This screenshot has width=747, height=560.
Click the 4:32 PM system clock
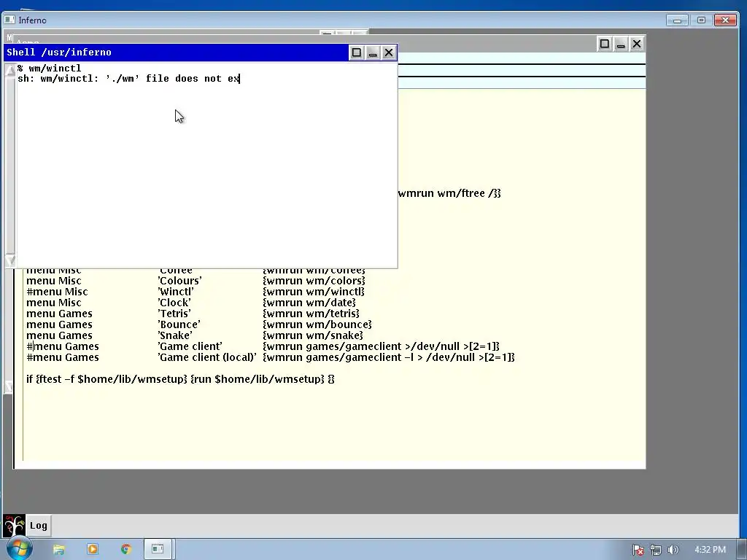pyautogui.click(x=710, y=550)
